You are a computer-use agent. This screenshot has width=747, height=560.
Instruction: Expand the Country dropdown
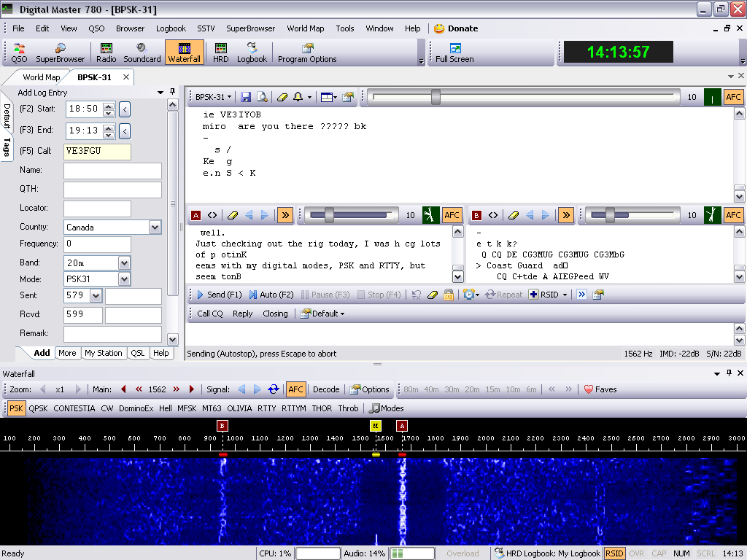[x=155, y=227]
